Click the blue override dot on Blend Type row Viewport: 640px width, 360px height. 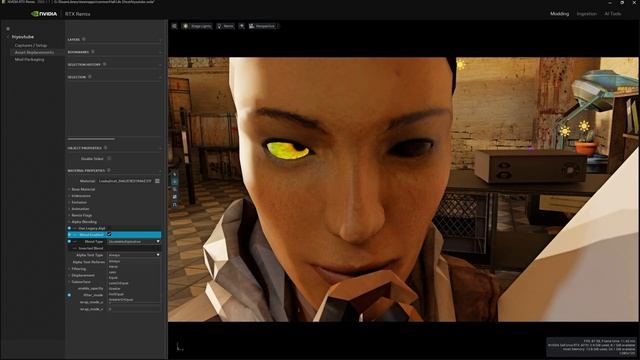pos(69,242)
